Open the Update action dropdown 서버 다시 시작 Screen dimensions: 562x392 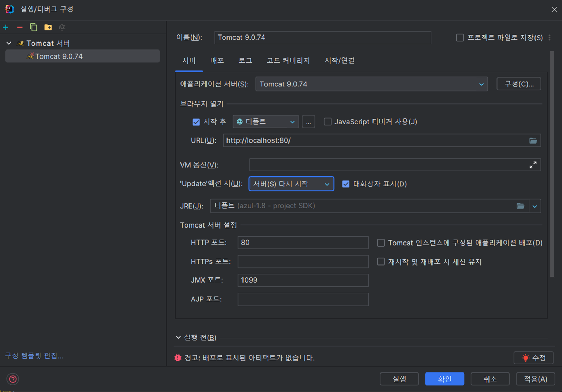291,184
